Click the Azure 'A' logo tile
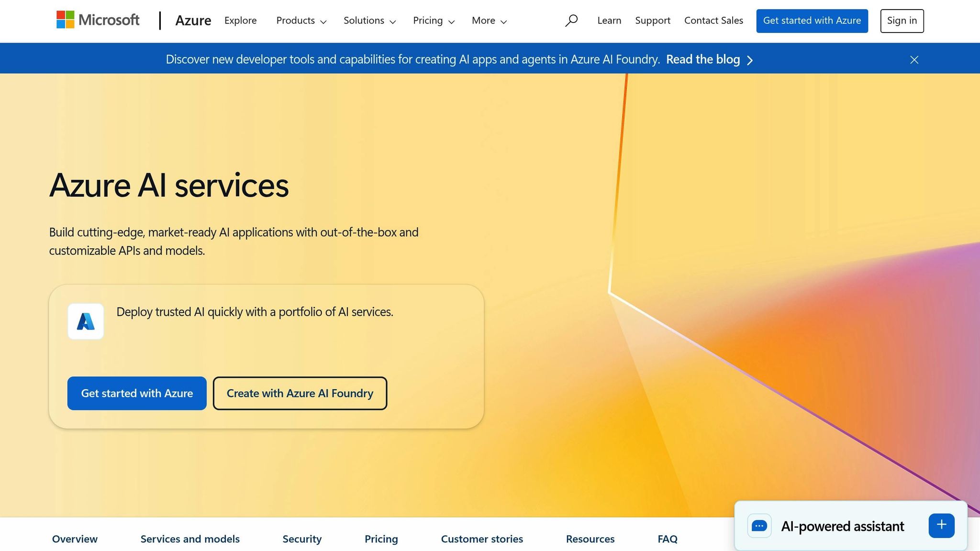This screenshot has height=551, width=980. click(x=86, y=321)
